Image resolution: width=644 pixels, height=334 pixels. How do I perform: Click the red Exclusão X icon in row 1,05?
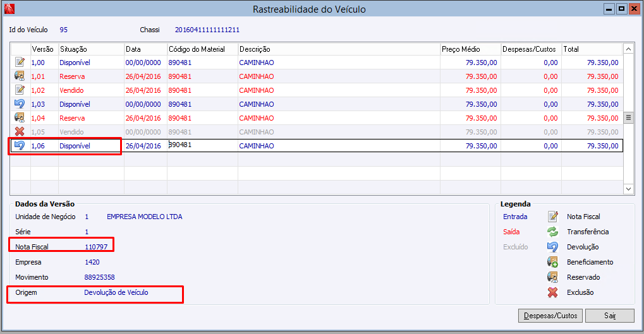tap(20, 132)
